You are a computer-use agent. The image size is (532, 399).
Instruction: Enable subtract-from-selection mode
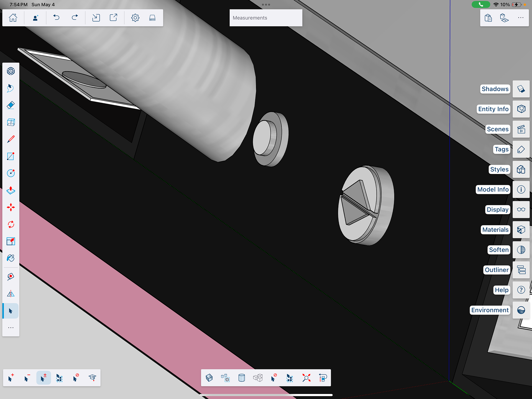(x=27, y=378)
